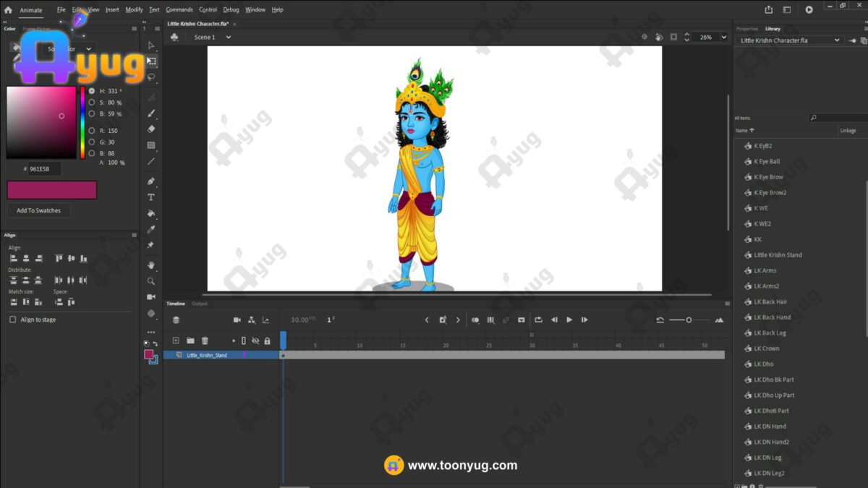
Task: Select the Free Transform tool
Action: [151, 61]
